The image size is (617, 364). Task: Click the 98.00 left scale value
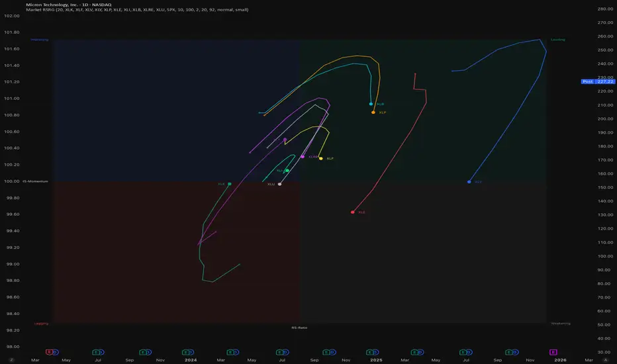[x=13, y=347]
